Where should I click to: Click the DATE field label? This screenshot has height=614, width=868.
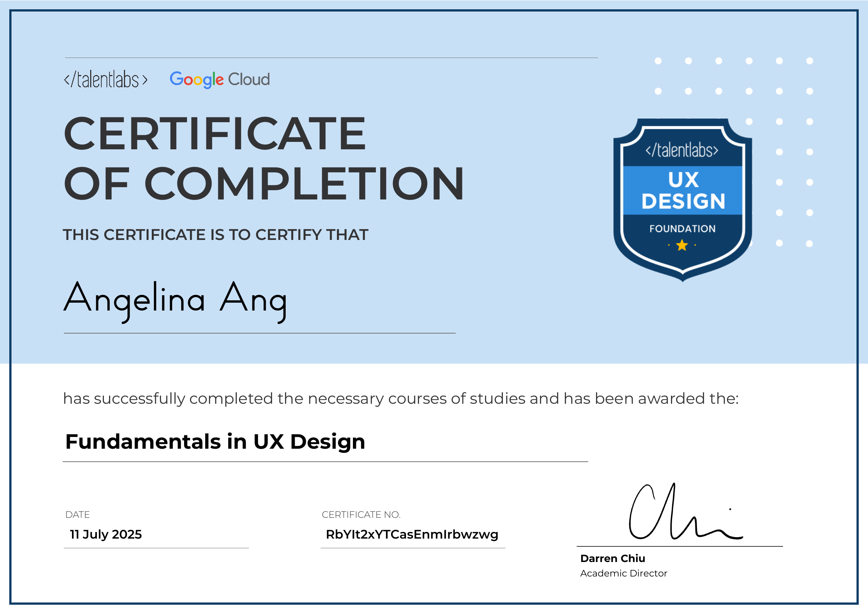(x=77, y=514)
